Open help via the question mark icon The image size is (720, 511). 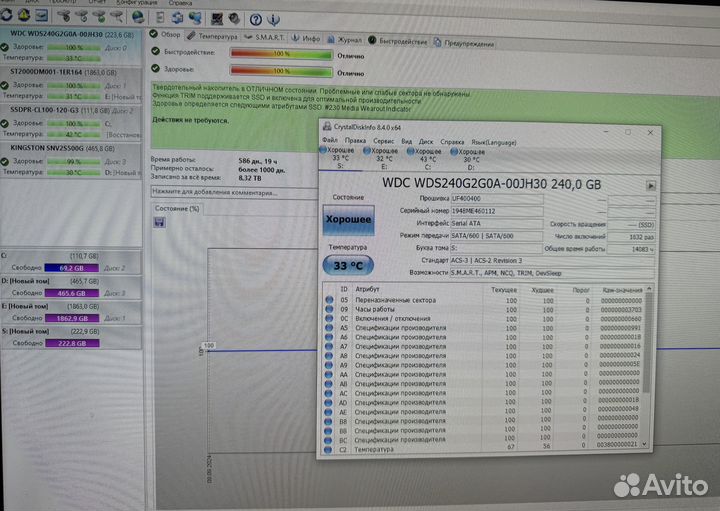coord(256,19)
